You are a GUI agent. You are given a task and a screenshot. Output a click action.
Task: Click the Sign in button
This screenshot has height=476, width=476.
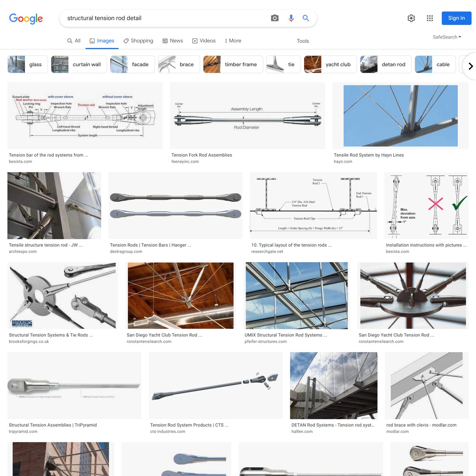[x=456, y=18]
